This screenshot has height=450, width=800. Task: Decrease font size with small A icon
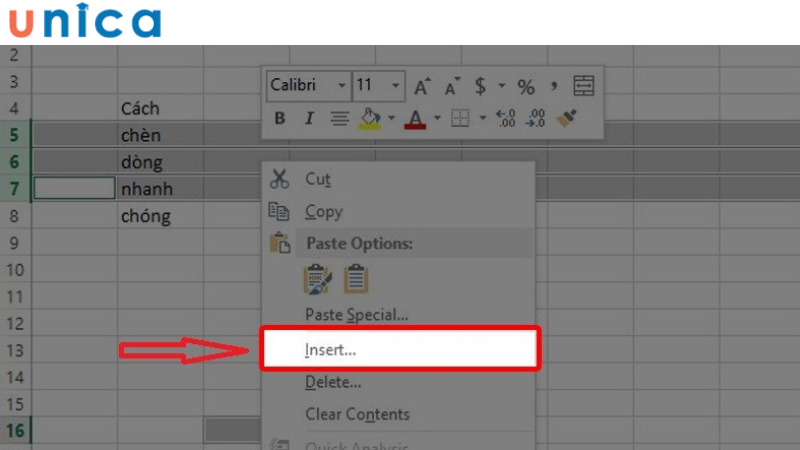coord(452,86)
